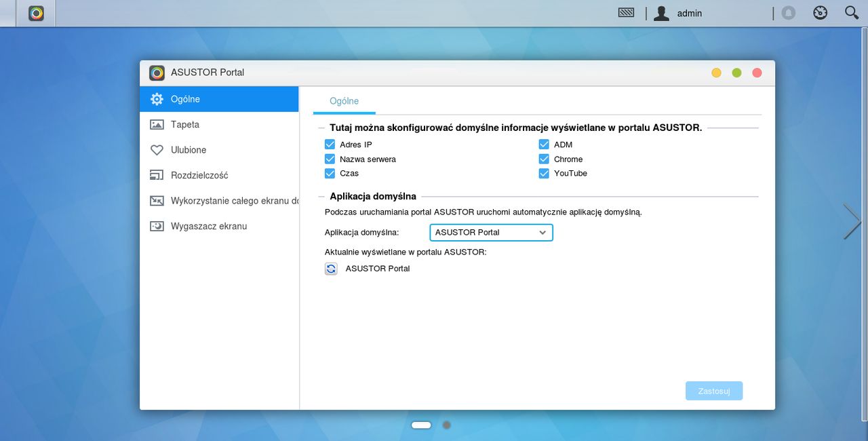868x441 pixels.
Task: Click the refresh icon next to ASUSTOR Portal
Action: pyautogui.click(x=331, y=269)
